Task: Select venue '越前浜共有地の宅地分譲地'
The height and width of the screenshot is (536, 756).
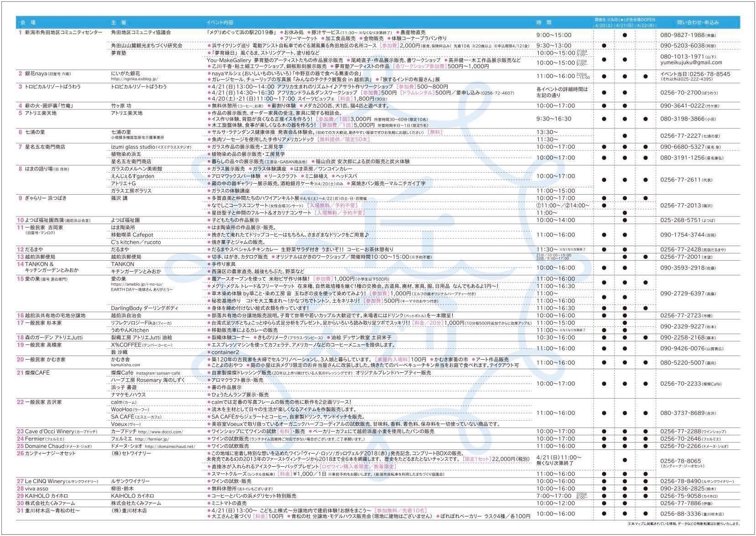Action: [55, 315]
